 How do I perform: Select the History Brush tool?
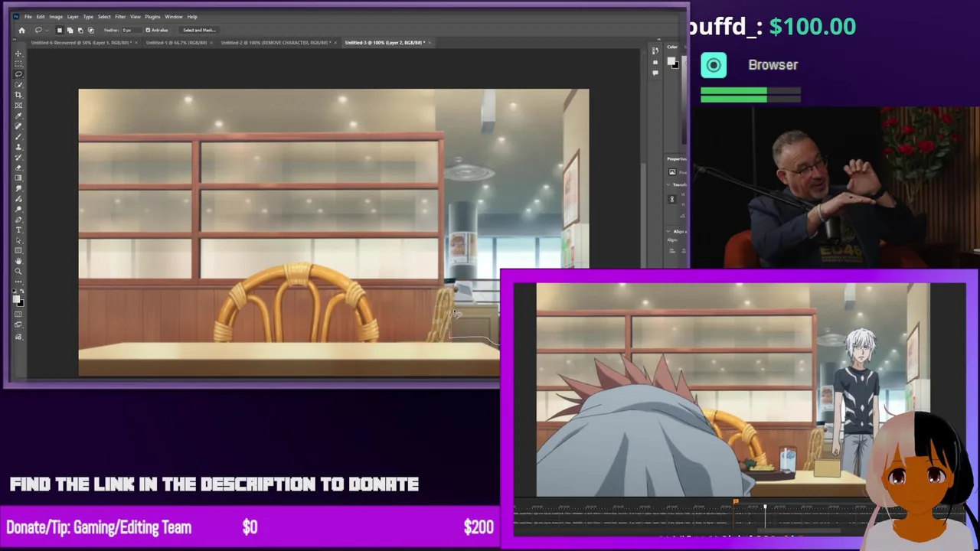(18, 157)
